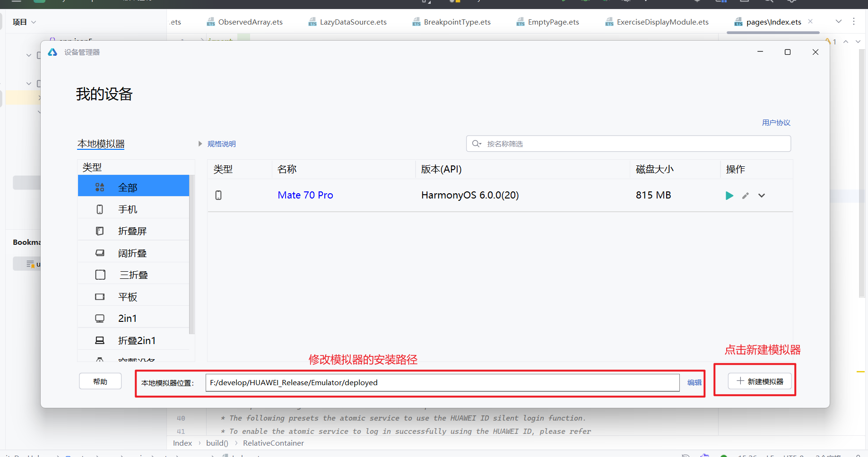Click the 815 MB disk size cell

pos(653,195)
